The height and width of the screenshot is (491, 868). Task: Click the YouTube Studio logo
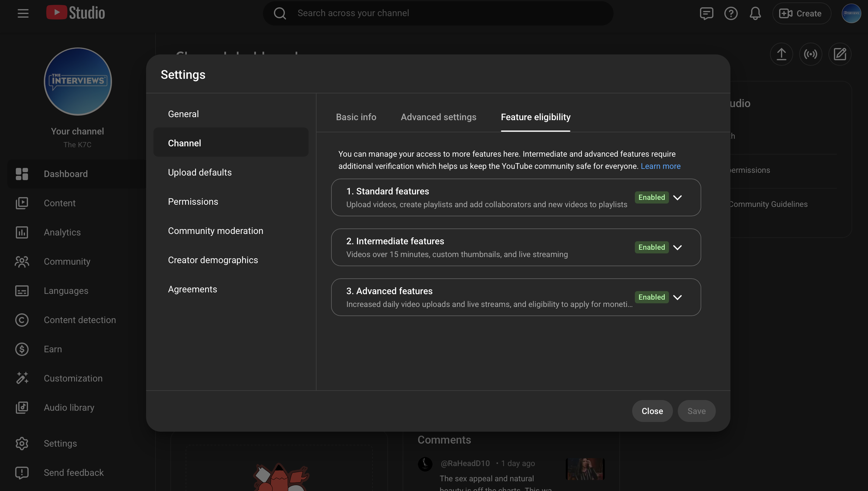75,13
